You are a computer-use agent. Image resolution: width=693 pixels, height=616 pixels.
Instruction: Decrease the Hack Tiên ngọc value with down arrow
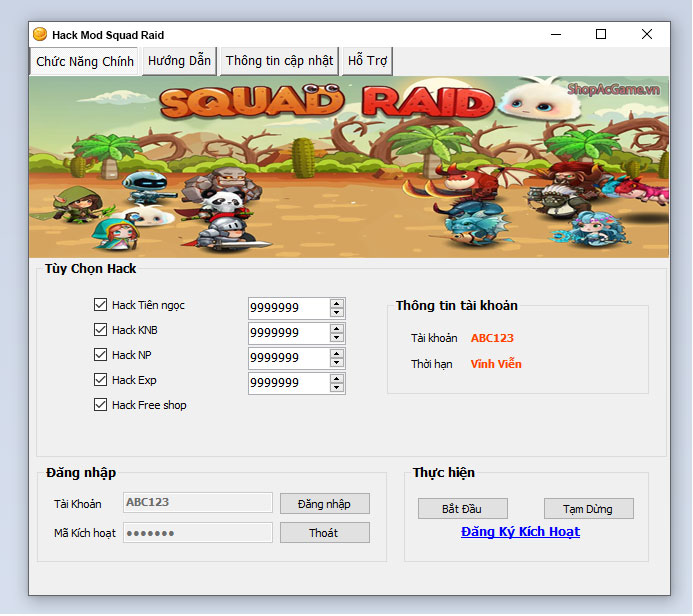click(x=337, y=312)
